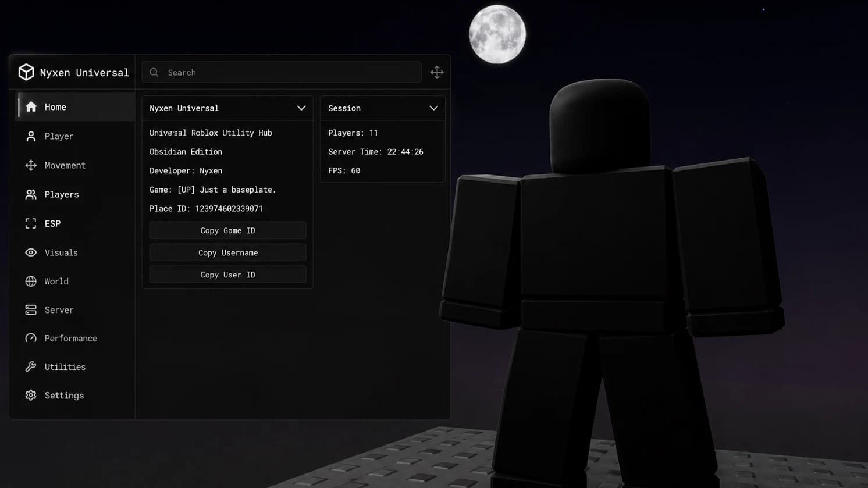Select the ESP tab label
The image size is (868, 488).
(52, 223)
